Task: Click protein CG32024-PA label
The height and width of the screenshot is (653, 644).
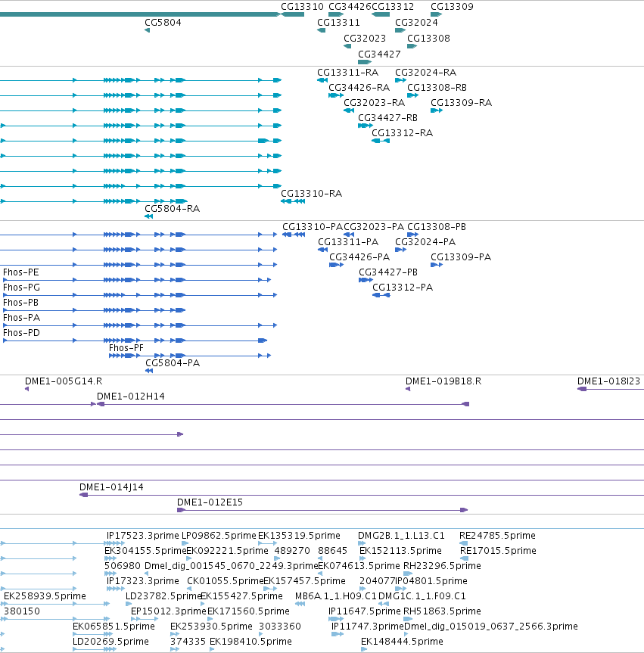Action: coord(425,242)
